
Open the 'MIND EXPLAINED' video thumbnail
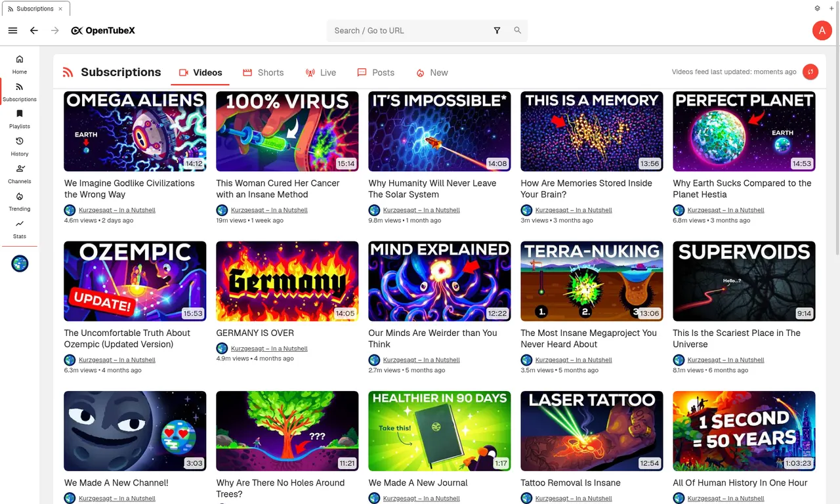tap(440, 281)
